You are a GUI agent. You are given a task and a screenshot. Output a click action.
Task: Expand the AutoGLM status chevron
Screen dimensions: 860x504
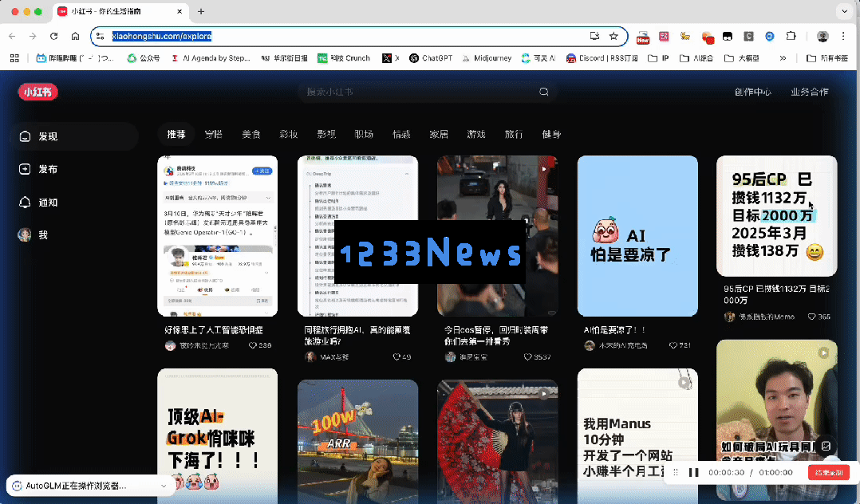[164, 486]
